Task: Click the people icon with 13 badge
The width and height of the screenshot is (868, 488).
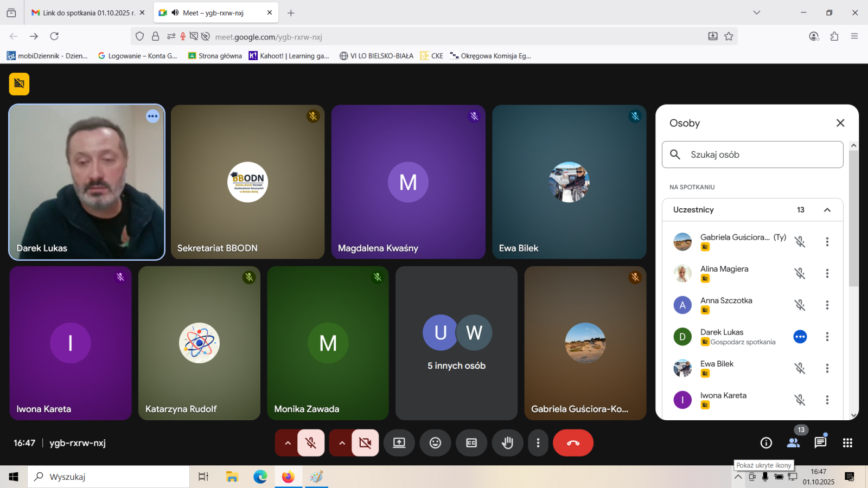Action: click(x=793, y=443)
